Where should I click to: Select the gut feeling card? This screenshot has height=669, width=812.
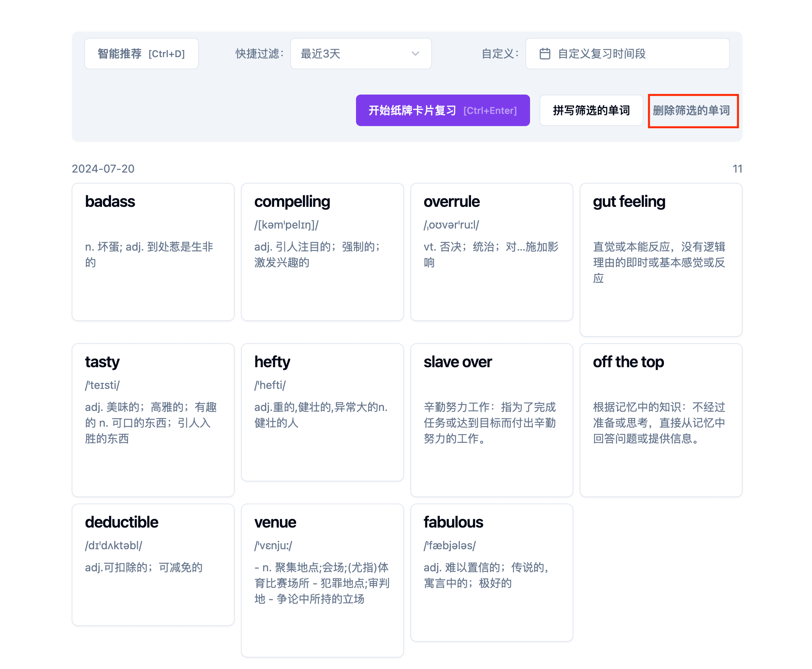(661, 260)
